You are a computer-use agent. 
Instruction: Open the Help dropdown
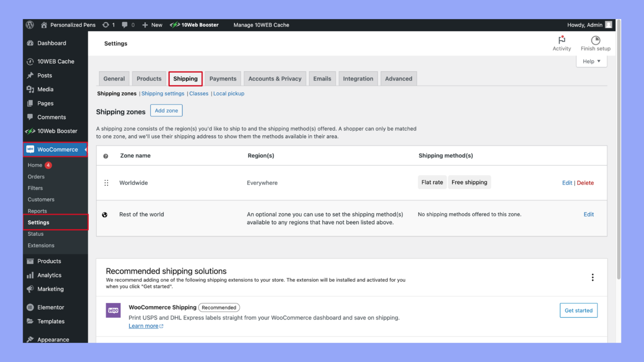click(591, 61)
